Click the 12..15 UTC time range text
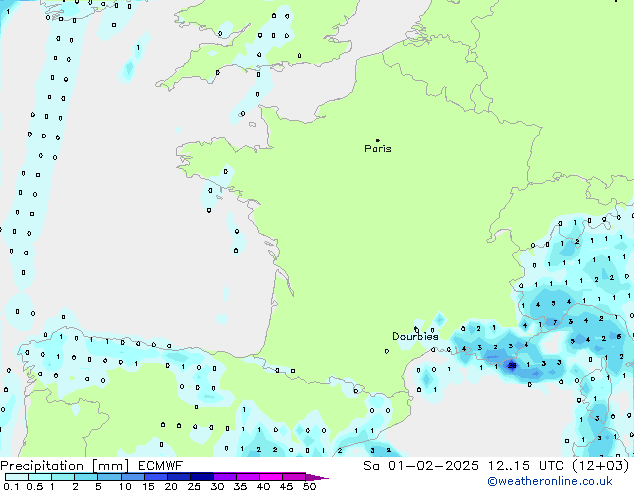634x490 pixels. (526, 466)
